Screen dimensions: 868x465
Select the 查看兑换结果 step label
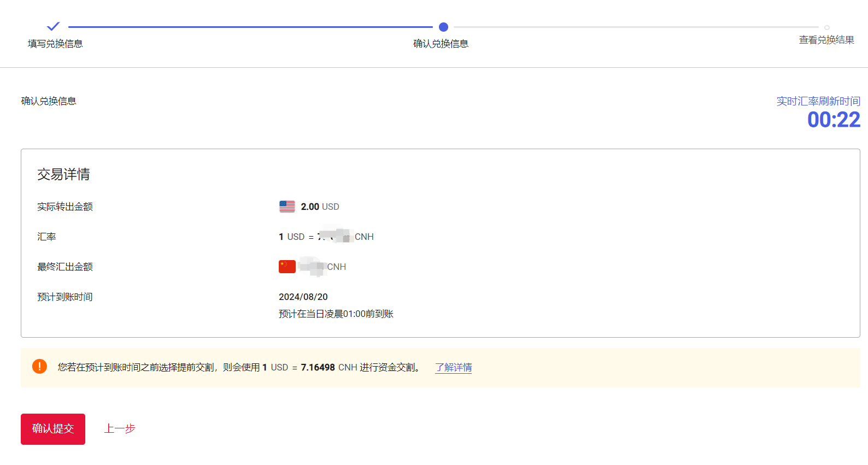pos(826,40)
